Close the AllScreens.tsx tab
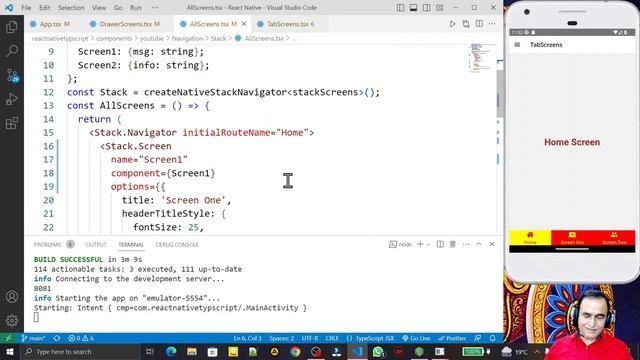The height and width of the screenshot is (360, 640). 244,24
